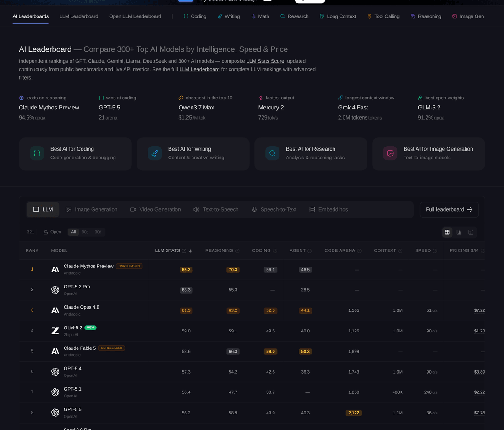This screenshot has height=430, width=504.
Task: Click the UNRELEASED badge on Claude Fable 5
Action: (111, 348)
